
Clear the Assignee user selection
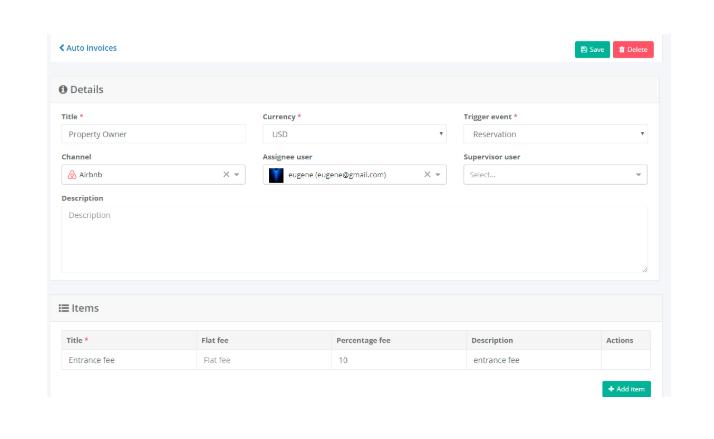point(427,174)
